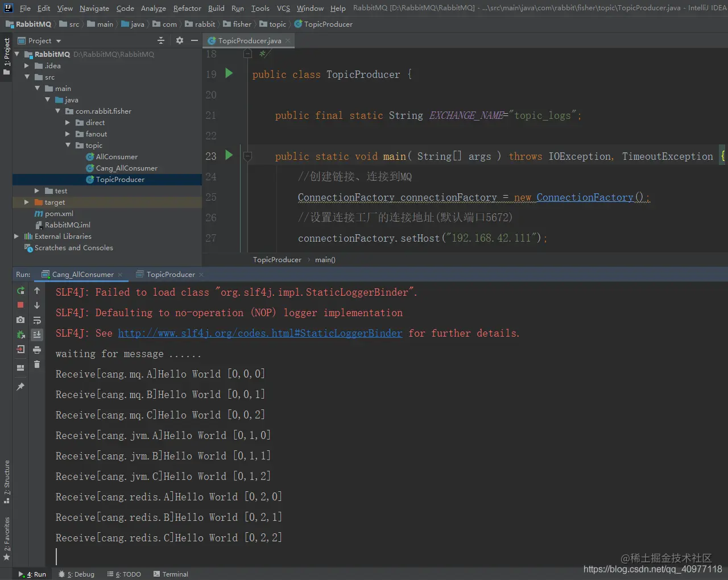Click 'fisher' in navigation breadcrumb

[237, 24]
